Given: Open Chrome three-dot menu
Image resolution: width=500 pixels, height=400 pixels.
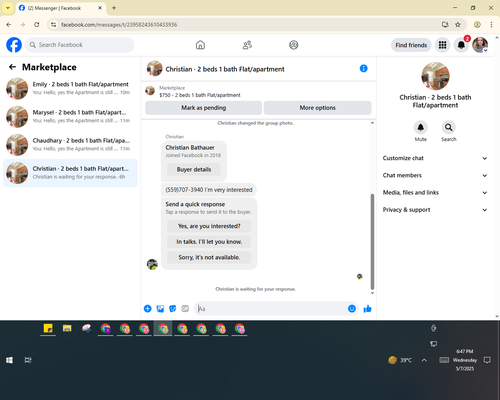Looking at the screenshot, I should 491,25.
